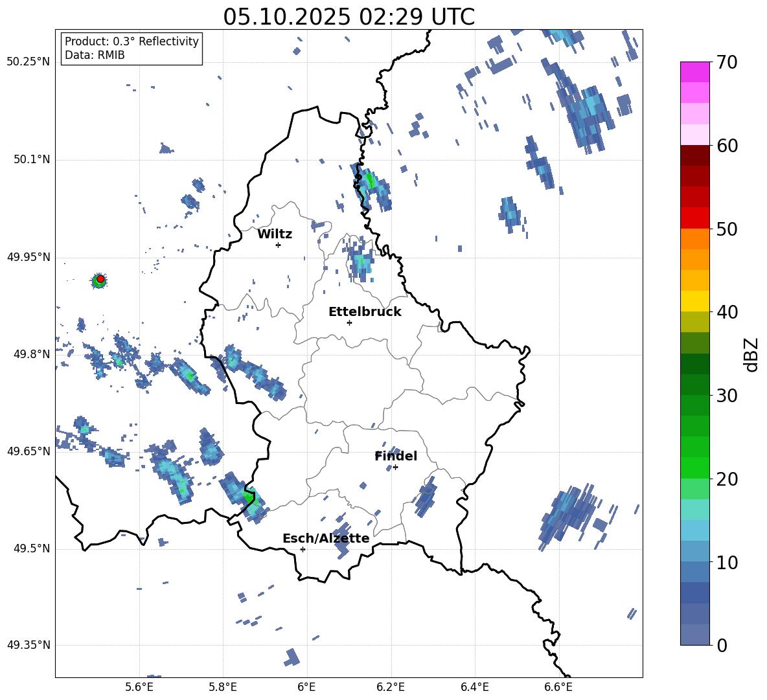Click the green-centered echo northeast of Wiltz at border
The height and width of the screenshot is (700, 767).
point(372,187)
